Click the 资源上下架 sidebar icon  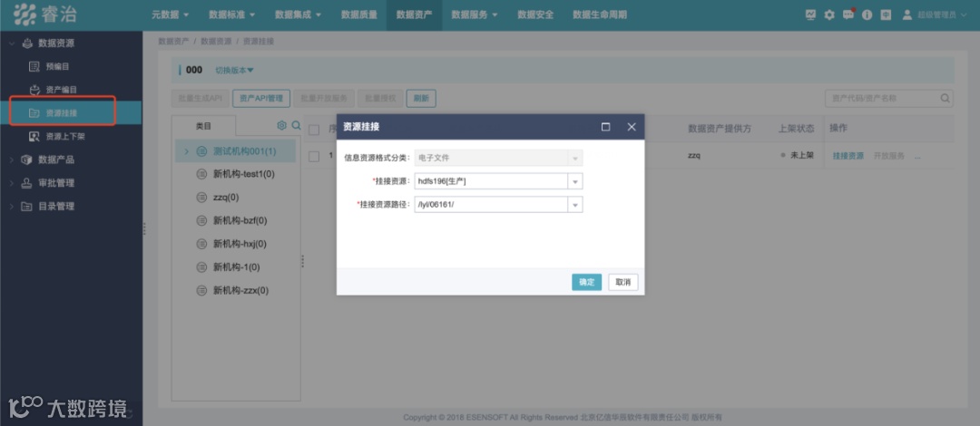[x=35, y=136]
